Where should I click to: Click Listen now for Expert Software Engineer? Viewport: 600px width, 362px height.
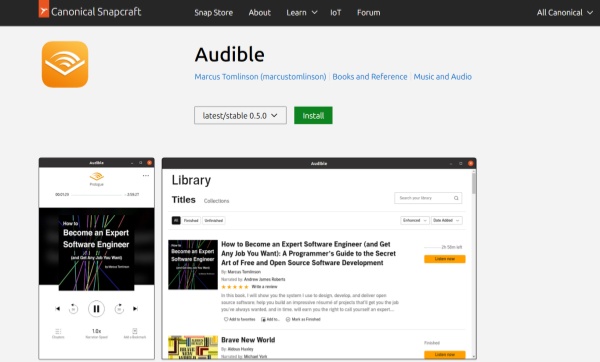click(x=445, y=259)
